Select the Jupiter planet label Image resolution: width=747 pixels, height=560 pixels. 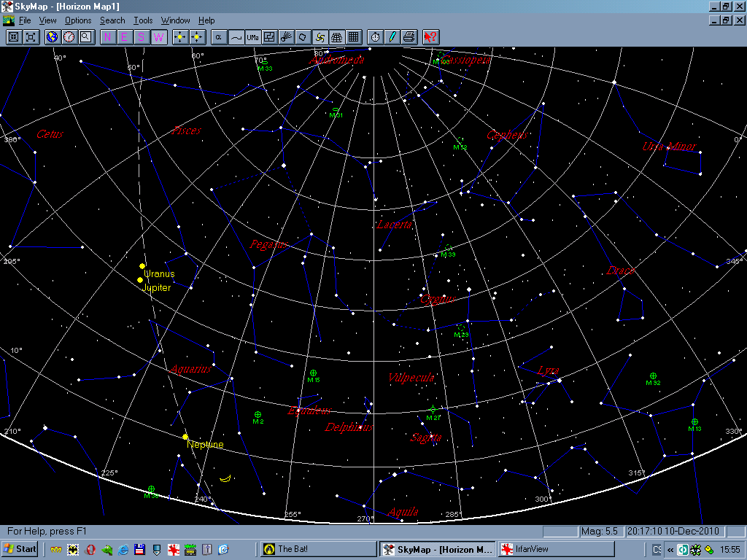[x=156, y=287]
